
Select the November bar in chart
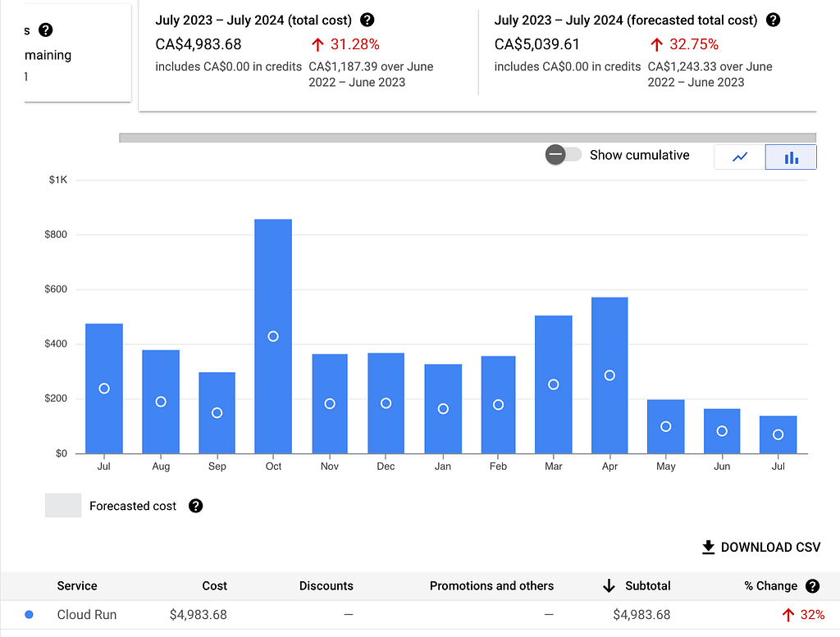tap(330, 403)
